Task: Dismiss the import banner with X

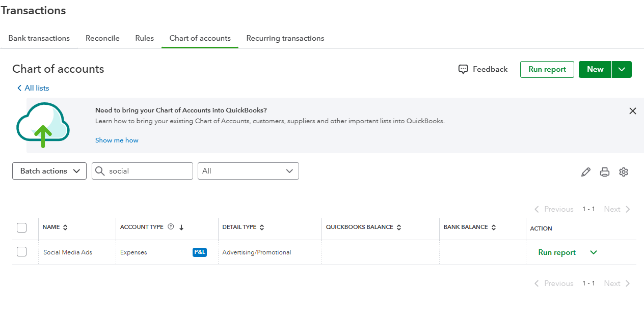Action: [633, 111]
